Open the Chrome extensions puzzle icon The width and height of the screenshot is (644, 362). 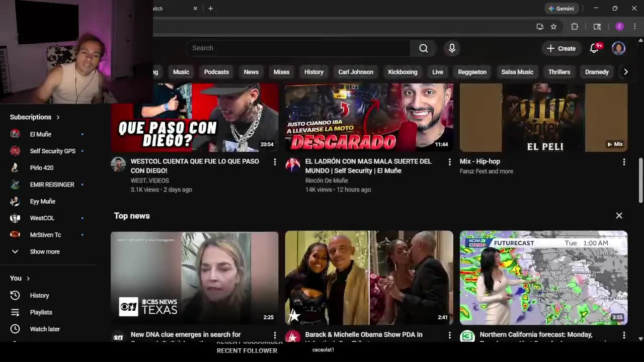point(575,27)
